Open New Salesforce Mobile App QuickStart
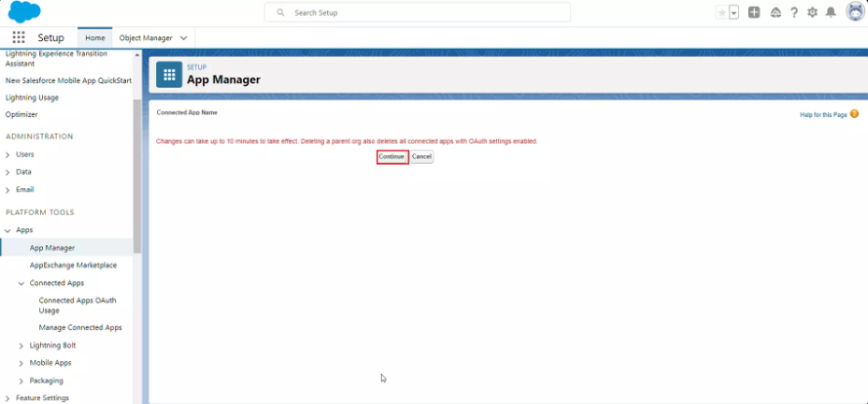 (x=68, y=80)
